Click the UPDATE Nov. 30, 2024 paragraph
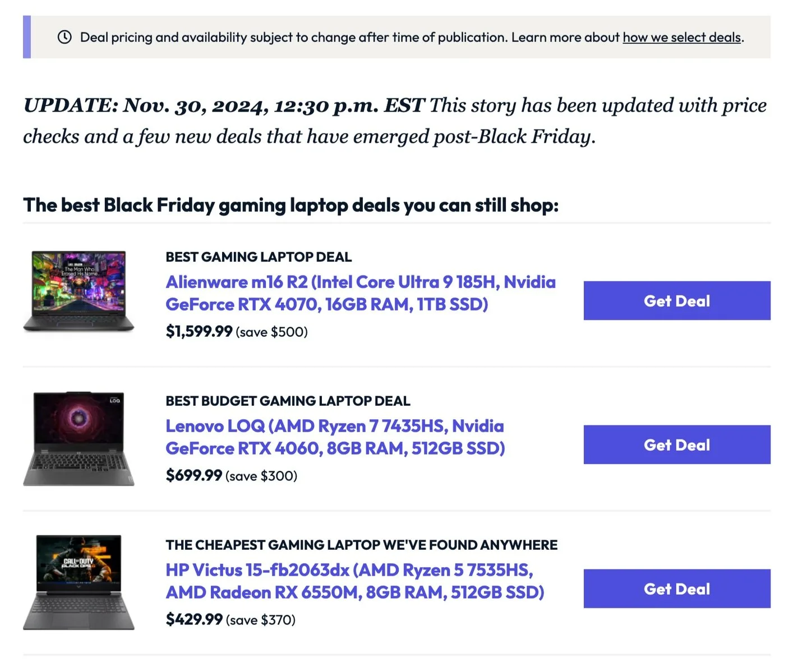Viewport: 798px width, 672px height. [x=394, y=121]
